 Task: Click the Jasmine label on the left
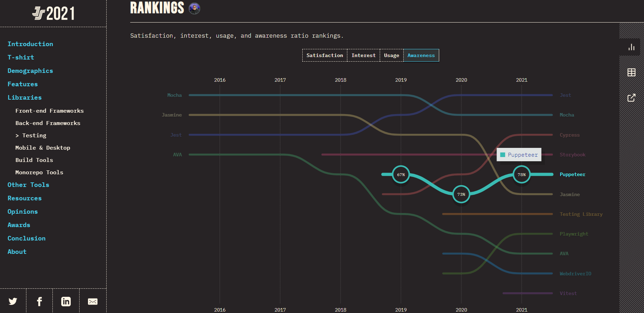point(172,115)
